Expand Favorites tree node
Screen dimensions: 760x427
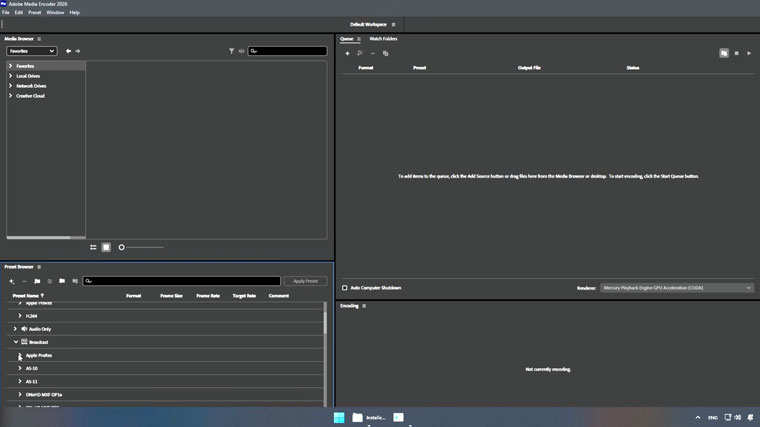(x=10, y=66)
